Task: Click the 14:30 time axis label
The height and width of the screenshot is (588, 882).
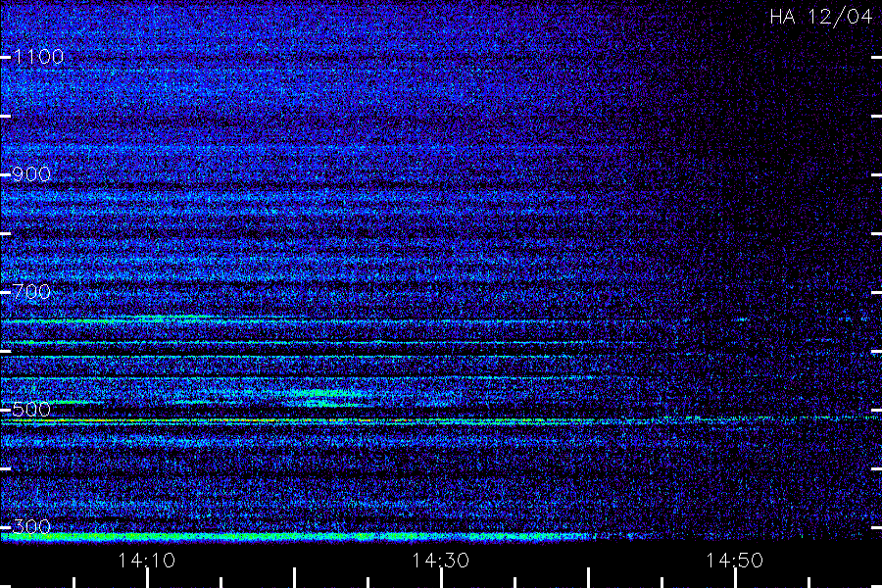Action: (x=440, y=561)
